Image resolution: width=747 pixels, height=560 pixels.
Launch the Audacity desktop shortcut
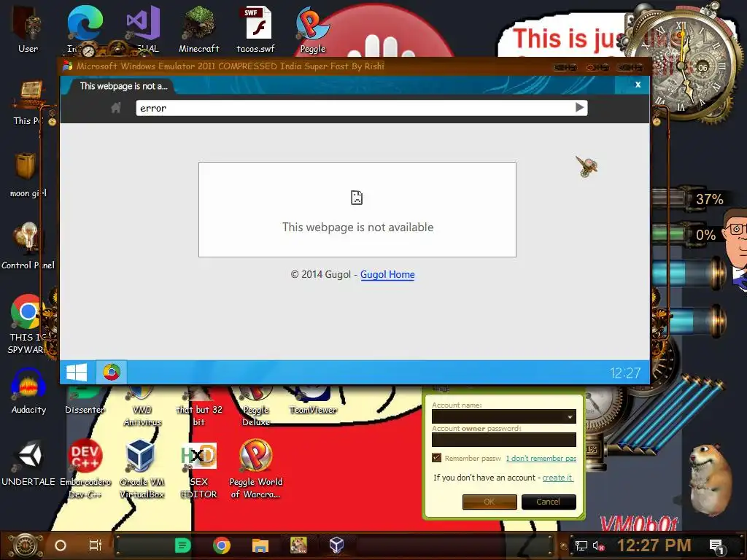coord(28,391)
